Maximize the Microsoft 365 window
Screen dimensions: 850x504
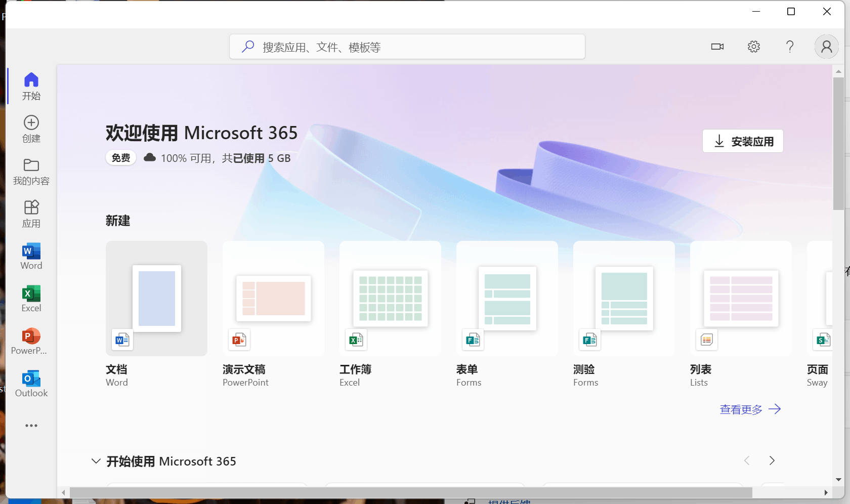[791, 11]
